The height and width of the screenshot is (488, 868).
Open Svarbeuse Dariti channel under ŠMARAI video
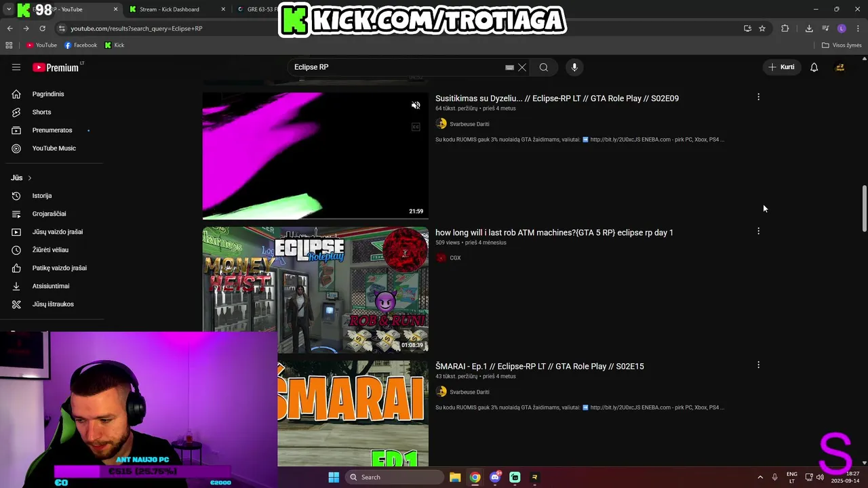(x=469, y=392)
